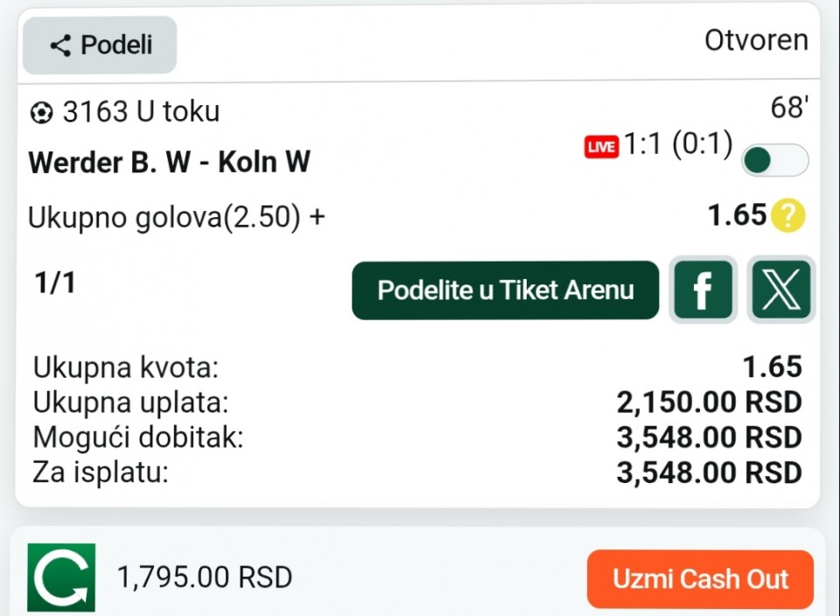Click the 1,795.00 RSD cash out amount
840x616 pixels.
pos(204,578)
